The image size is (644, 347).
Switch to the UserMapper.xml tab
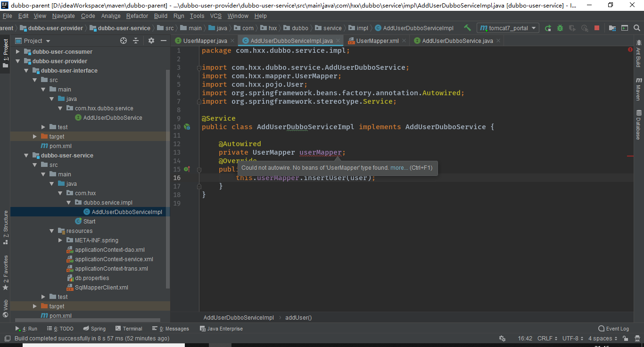coord(377,41)
